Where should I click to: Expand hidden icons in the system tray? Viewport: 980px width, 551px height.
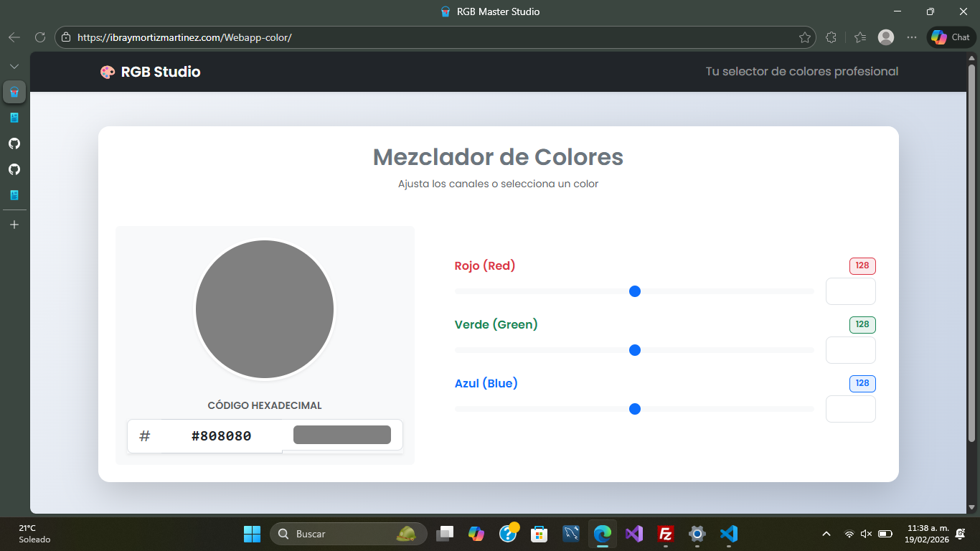[825, 534]
